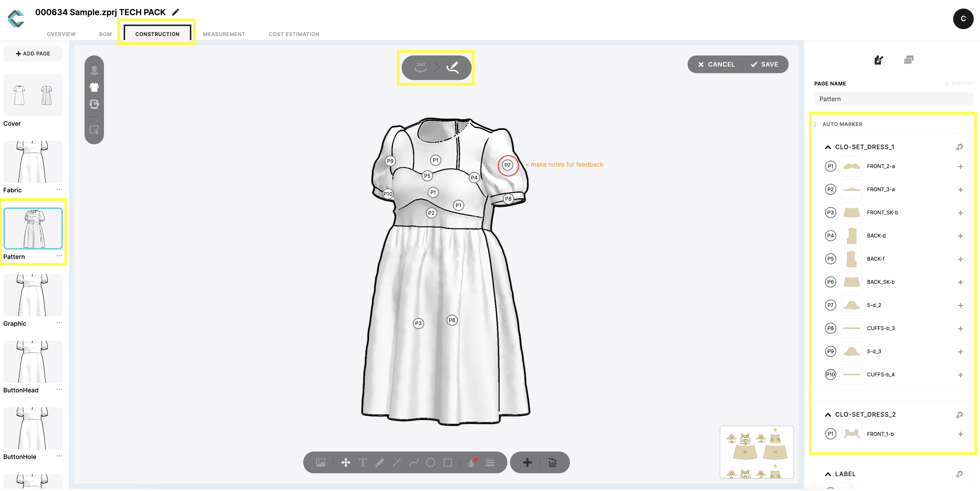Click the CLO-SET logo
The height and width of the screenshot is (491, 980).
(16, 19)
